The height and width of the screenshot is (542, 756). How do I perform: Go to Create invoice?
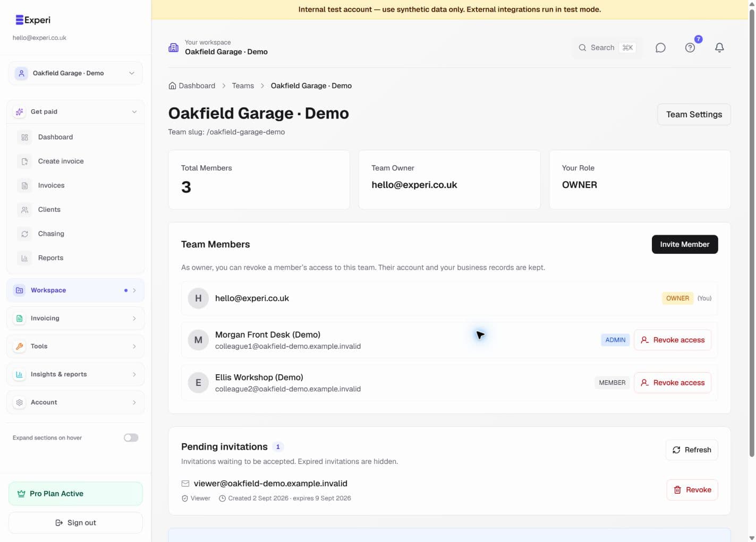[75, 161]
